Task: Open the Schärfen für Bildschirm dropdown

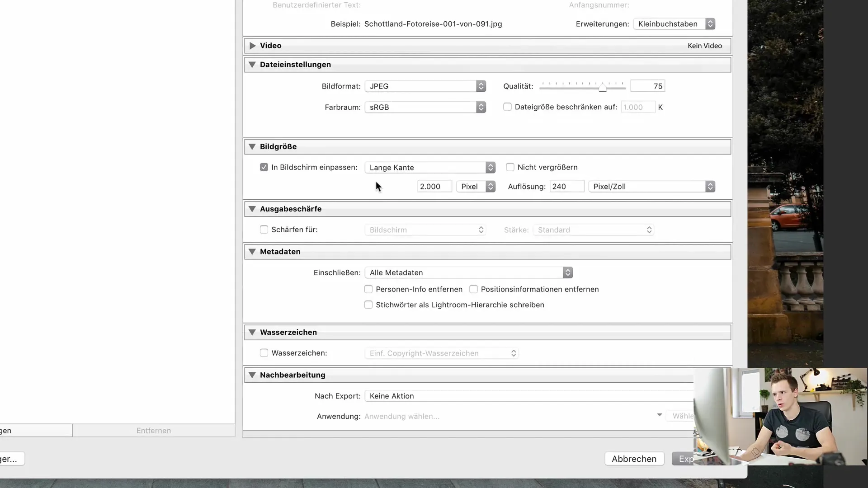Action: coord(425,230)
